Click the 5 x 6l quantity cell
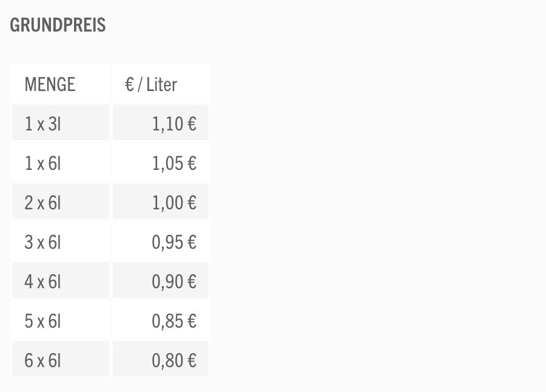The image size is (546, 392). (x=43, y=321)
